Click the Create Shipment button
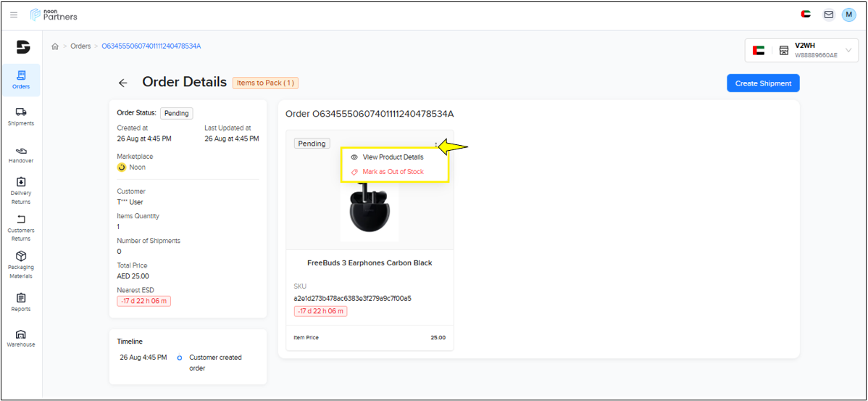The height and width of the screenshot is (401, 868). 763,83
